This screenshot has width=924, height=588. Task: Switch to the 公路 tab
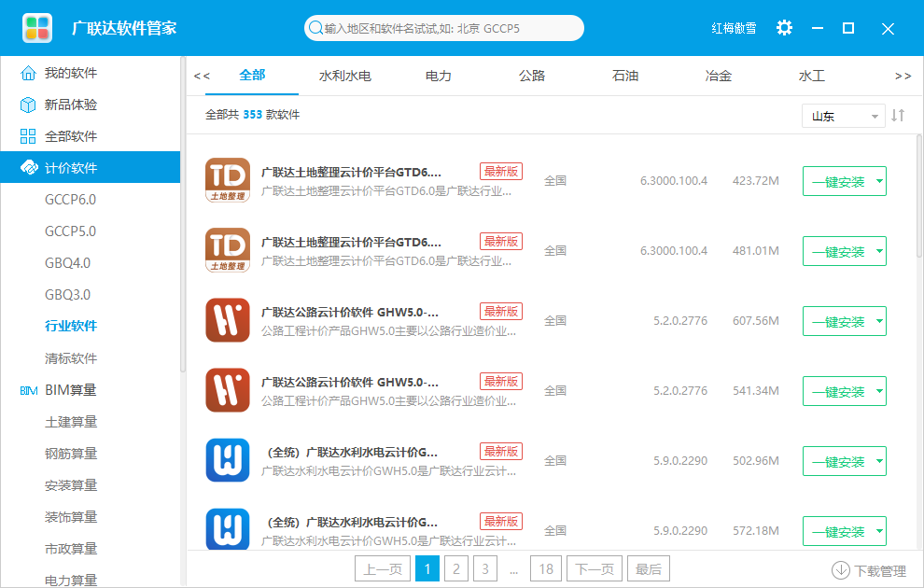pyautogui.click(x=532, y=76)
